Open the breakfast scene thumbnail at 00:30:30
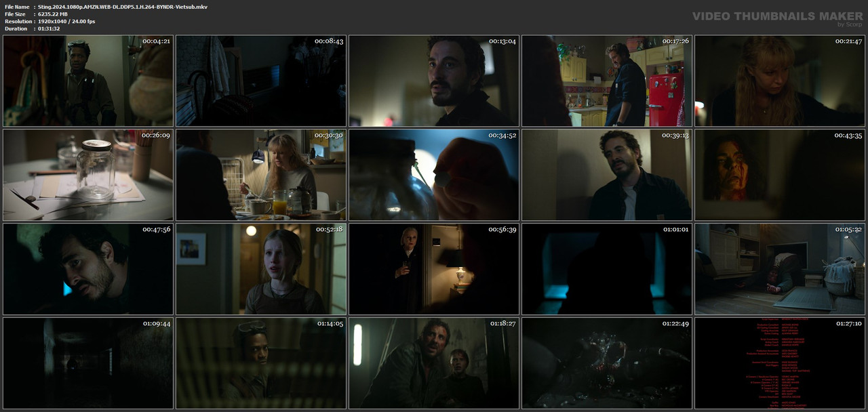The width and height of the screenshot is (868, 412). tap(261, 176)
